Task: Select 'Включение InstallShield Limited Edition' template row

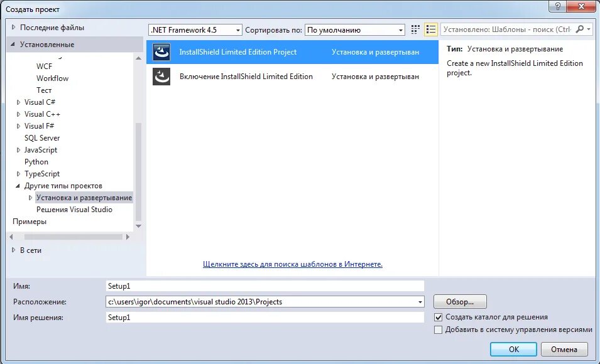Action: tap(292, 77)
